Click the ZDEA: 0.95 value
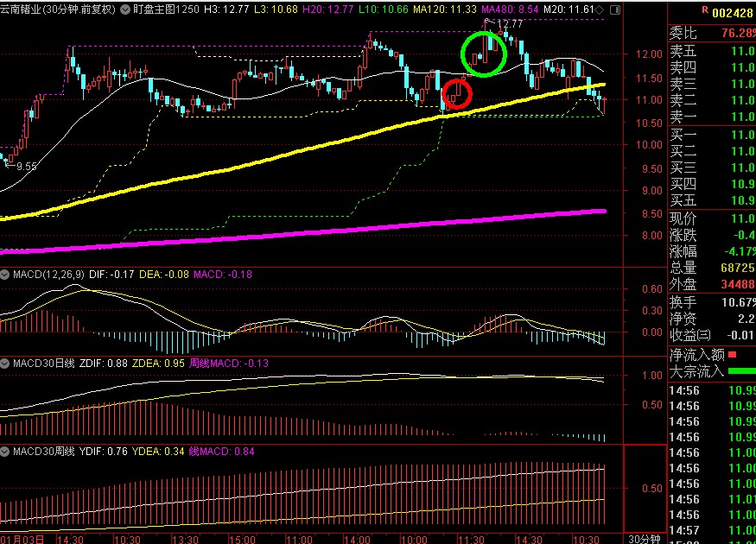The image size is (756, 544). 158,364
